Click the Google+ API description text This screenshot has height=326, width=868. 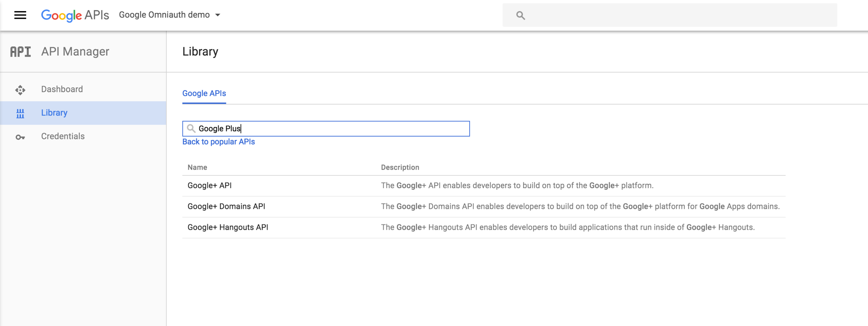click(x=517, y=185)
